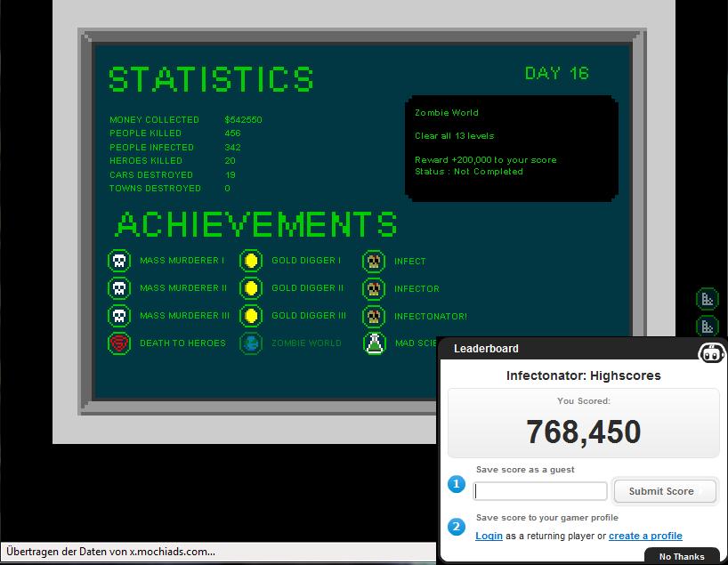Click 'Save score to your gamer profile' label
The width and height of the screenshot is (728, 565).
tap(547, 518)
